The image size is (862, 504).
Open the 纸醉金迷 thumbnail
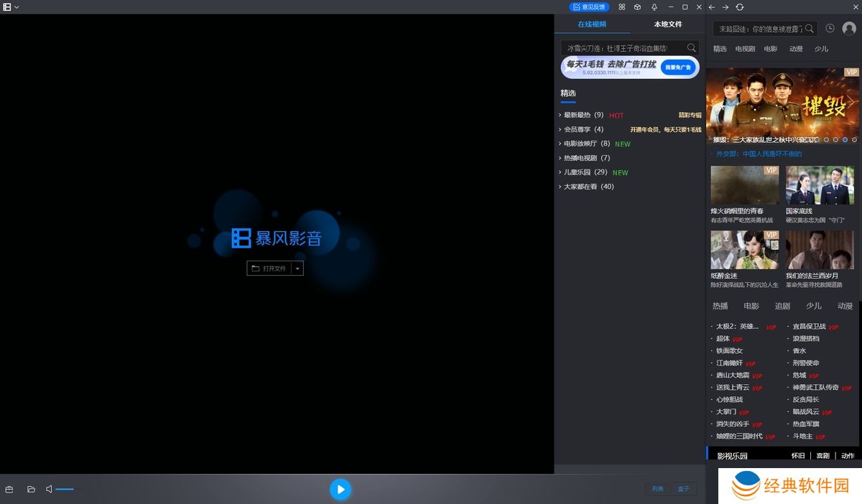pyautogui.click(x=745, y=250)
